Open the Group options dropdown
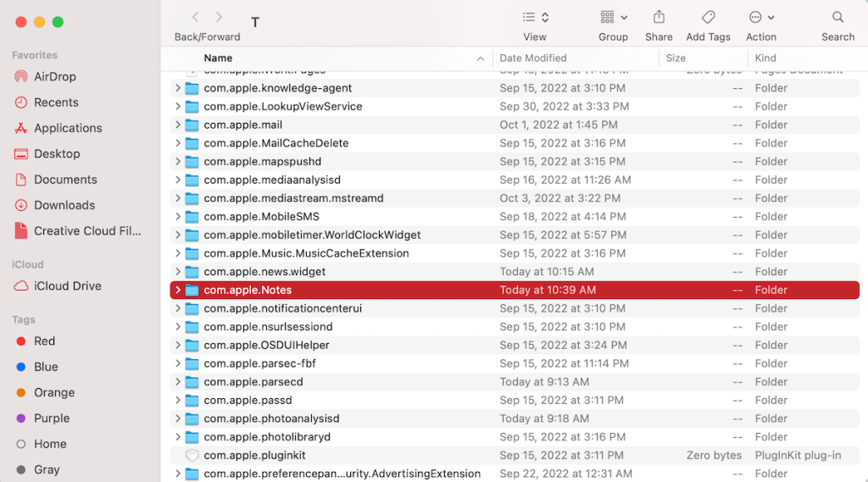This screenshot has height=482, width=868. pos(614,17)
